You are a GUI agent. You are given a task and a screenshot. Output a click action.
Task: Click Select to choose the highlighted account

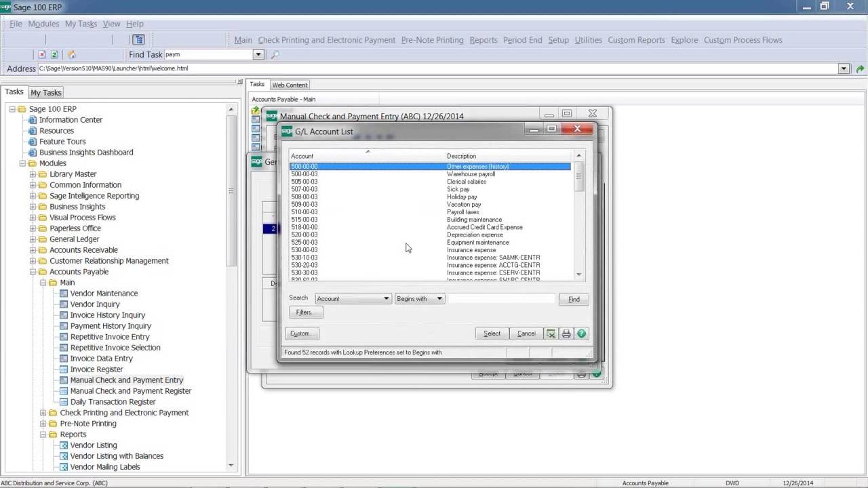click(x=491, y=333)
